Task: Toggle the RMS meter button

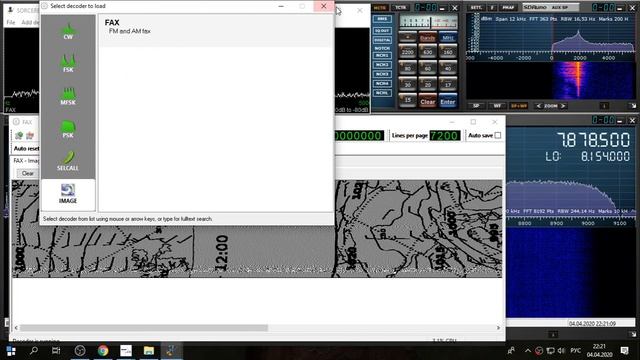Action: 382,19
